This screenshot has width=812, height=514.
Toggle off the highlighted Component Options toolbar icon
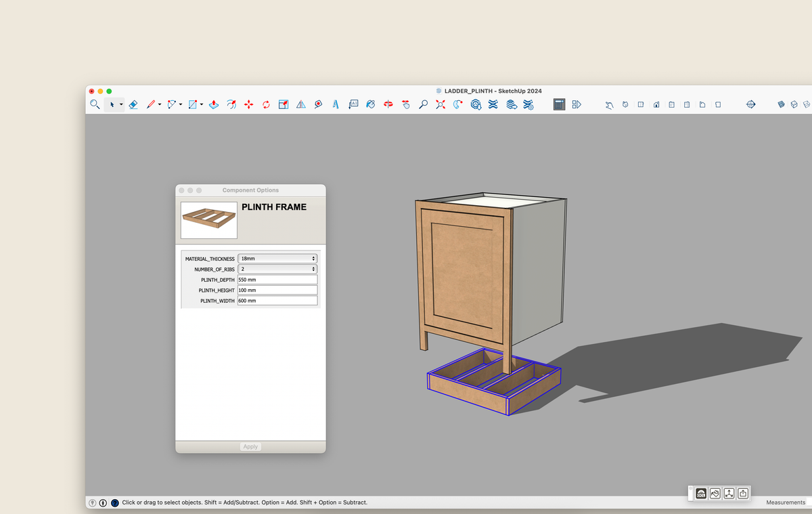559,104
